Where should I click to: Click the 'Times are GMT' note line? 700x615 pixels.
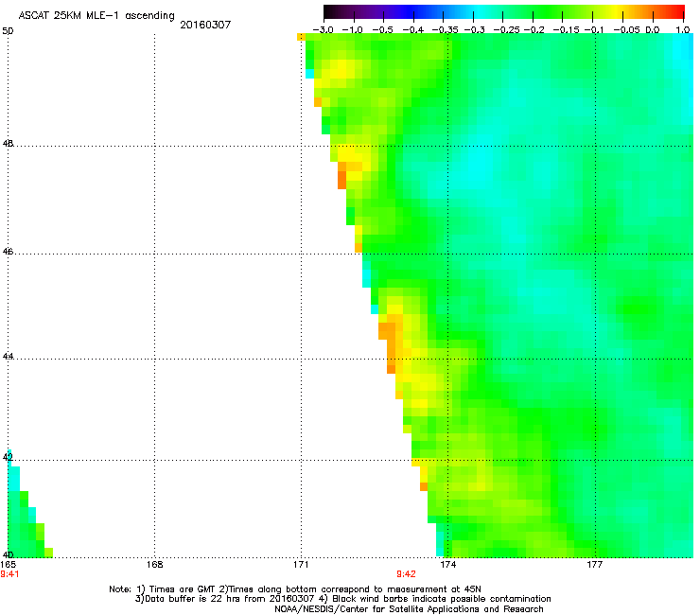(295, 589)
